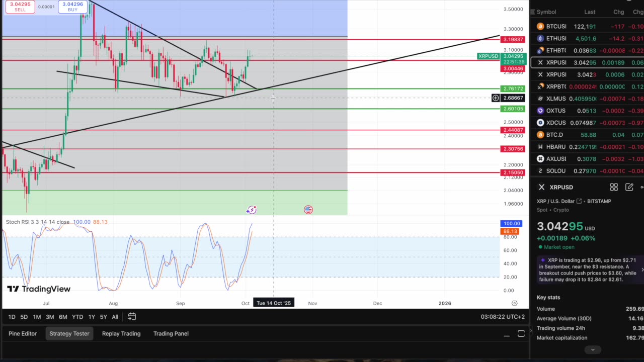
Task: Click the XRPBTC pair icon in watchlist
Action: click(540, 86)
